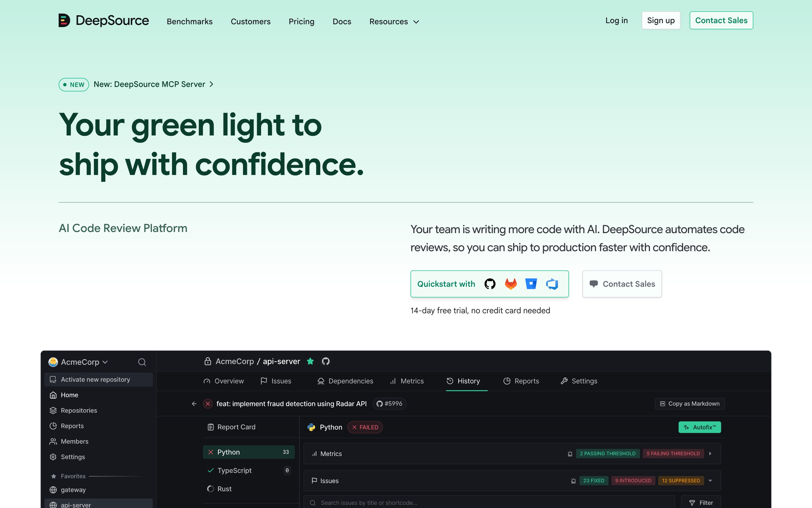
Task: Click Activate new repository
Action: point(98,379)
